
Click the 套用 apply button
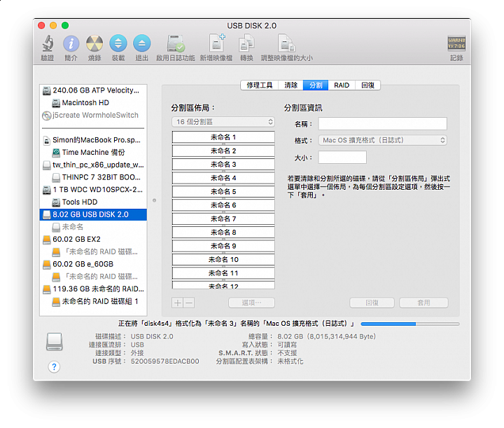pos(423,303)
